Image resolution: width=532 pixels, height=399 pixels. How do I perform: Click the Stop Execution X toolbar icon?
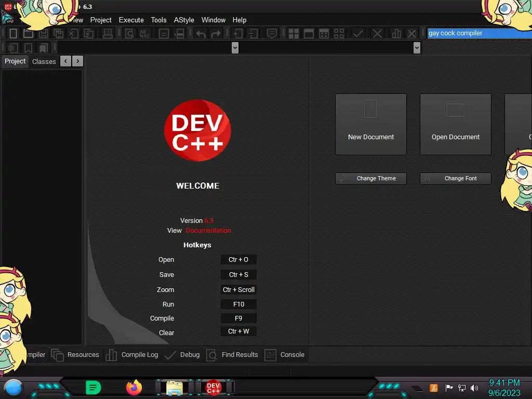(x=377, y=33)
